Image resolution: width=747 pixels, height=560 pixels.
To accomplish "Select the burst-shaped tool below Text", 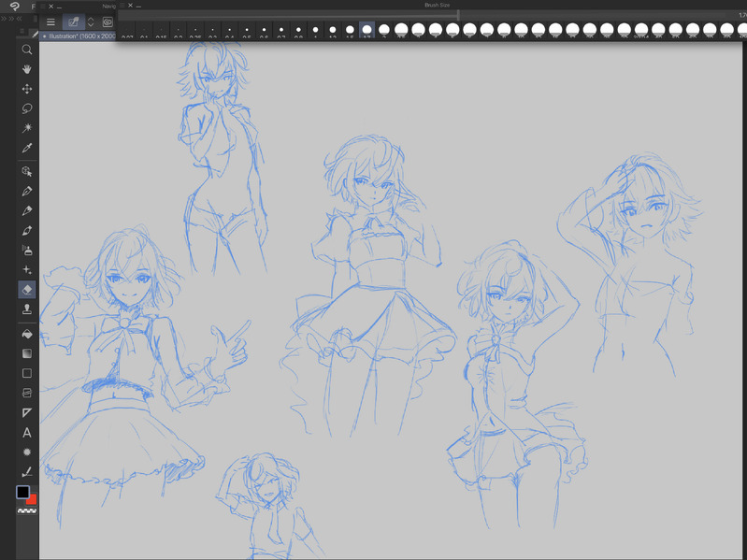I will click(27, 452).
